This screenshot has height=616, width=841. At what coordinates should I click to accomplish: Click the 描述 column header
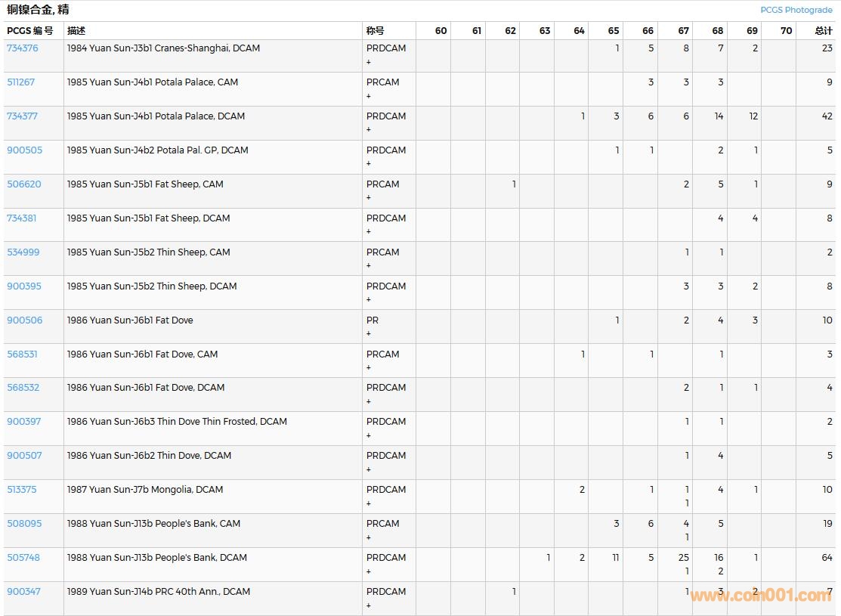(76, 31)
